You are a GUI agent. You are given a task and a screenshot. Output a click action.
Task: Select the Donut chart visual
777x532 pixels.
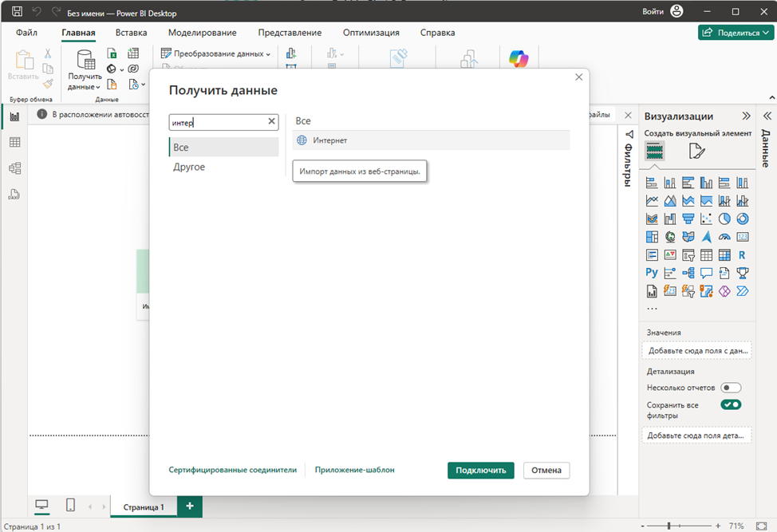point(743,219)
